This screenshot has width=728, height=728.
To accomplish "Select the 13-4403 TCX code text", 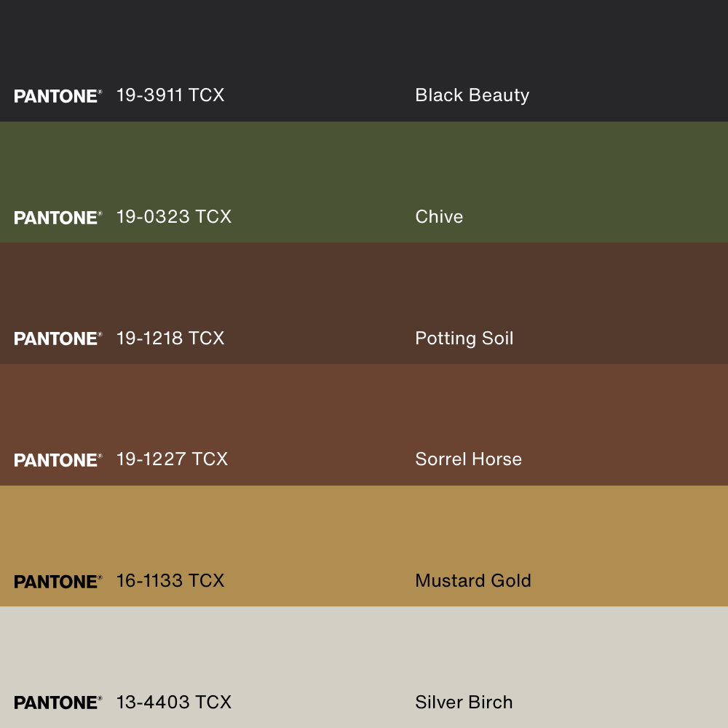I will pos(174,703).
